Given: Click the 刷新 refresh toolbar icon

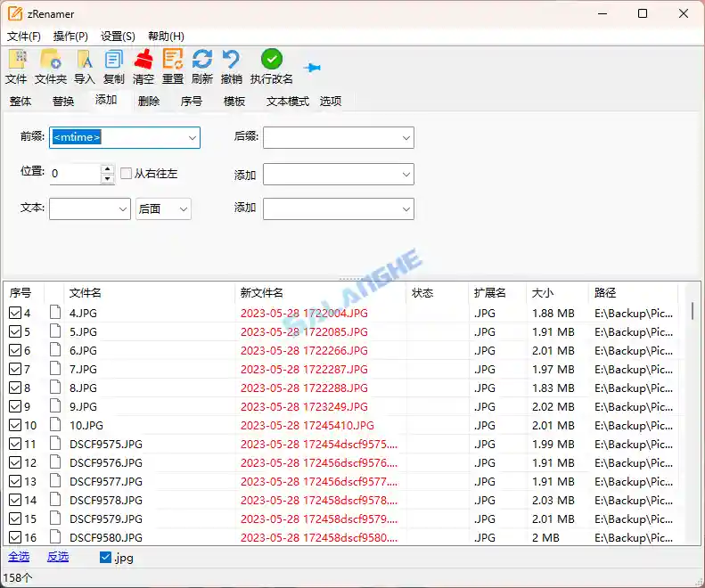Looking at the screenshot, I should point(202,60).
